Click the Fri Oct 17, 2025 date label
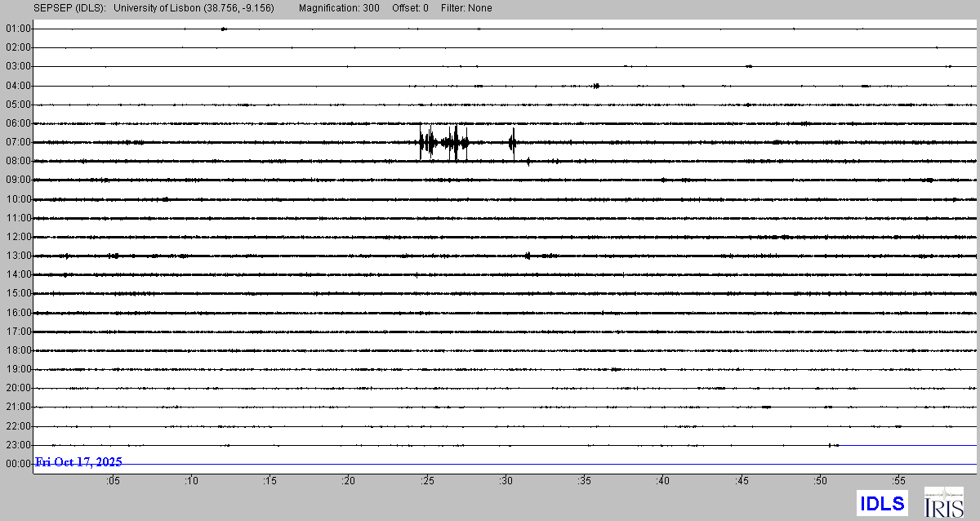The image size is (980, 521). click(x=79, y=462)
